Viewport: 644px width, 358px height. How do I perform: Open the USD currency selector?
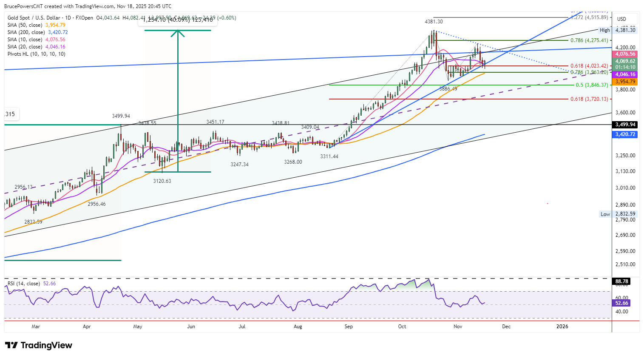pos(621,19)
